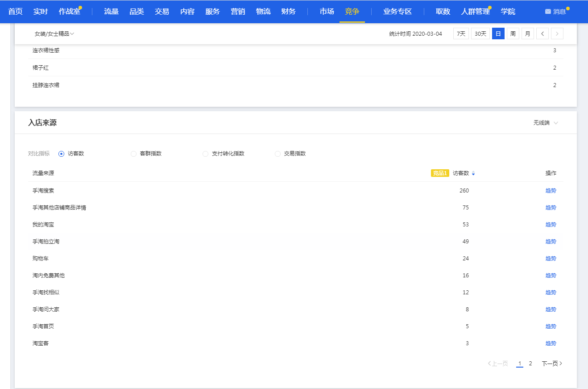
Task: Expand the 女装/女士精品 category dropdown
Action: click(54, 34)
